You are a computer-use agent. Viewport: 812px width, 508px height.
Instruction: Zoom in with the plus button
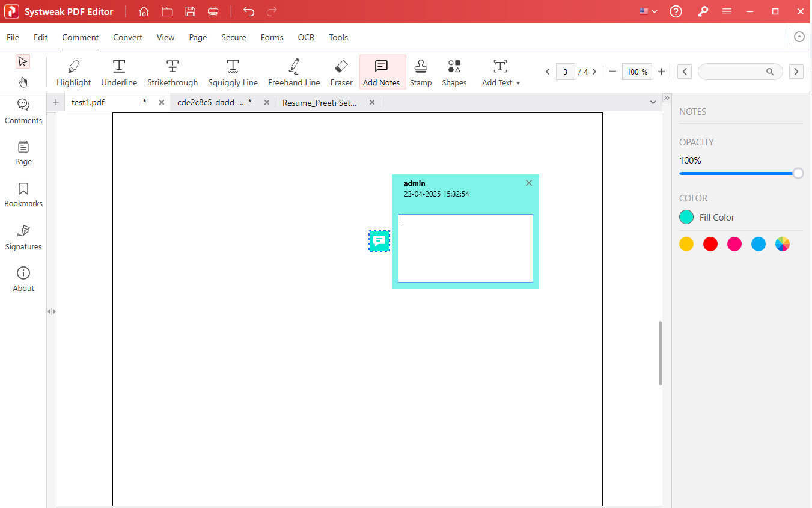[661, 72]
